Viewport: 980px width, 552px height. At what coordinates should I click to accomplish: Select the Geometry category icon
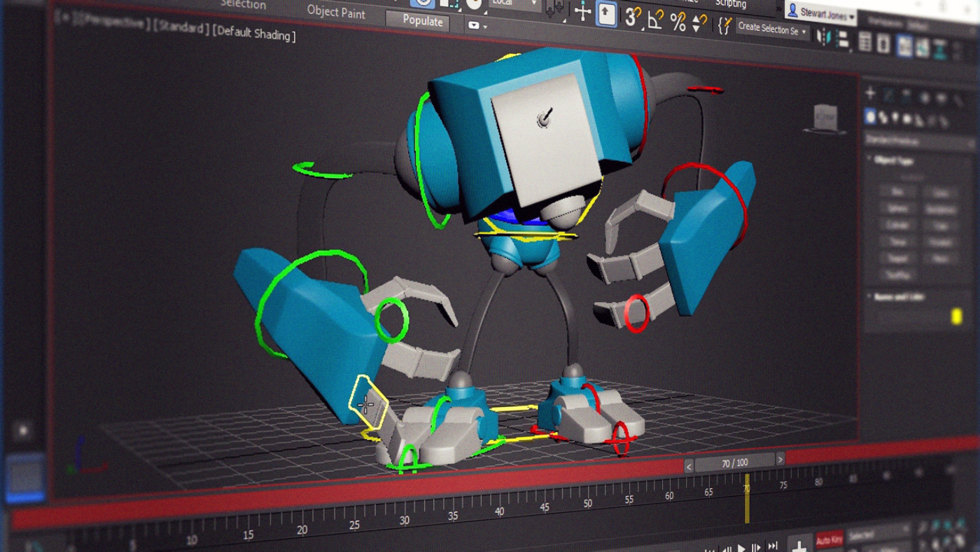(870, 116)
